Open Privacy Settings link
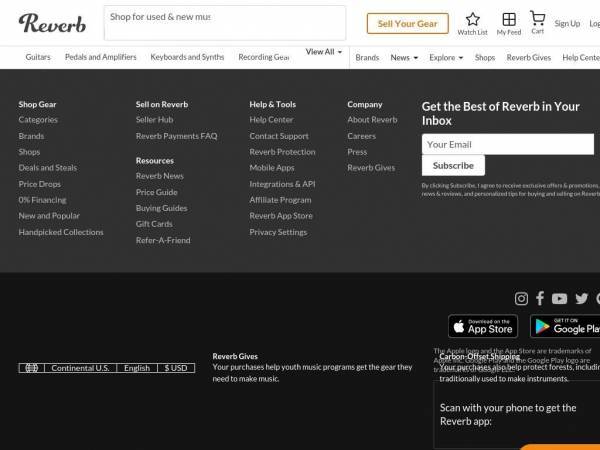600x450 pixels. tap(278, 232)
